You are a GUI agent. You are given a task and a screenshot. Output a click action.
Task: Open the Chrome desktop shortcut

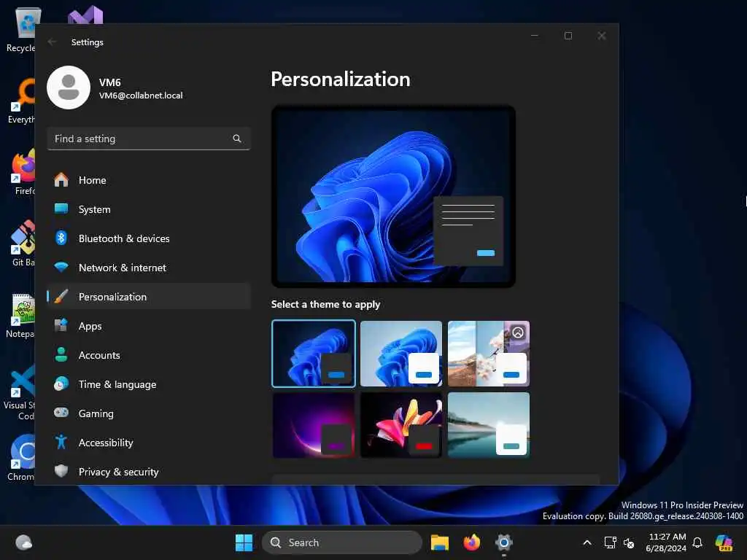pyautogui.click(x=22, y=458)
